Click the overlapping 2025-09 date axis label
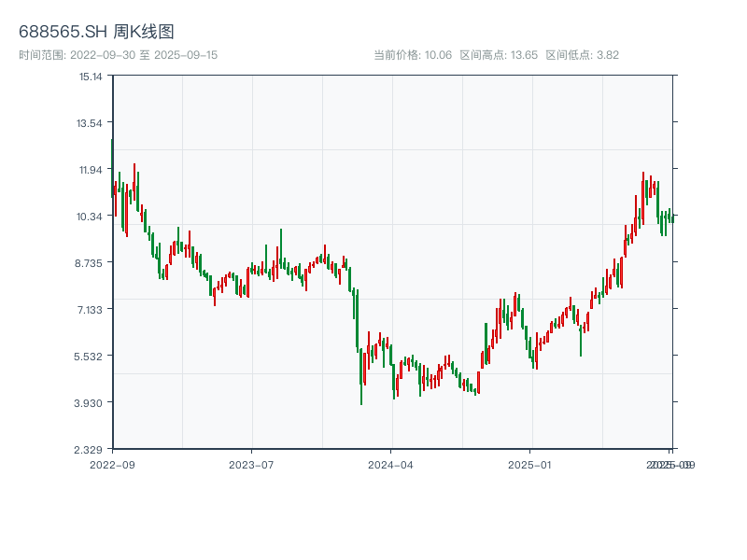Image resolution: width=747 pixels, height=560 pixels. pos(671,464)
